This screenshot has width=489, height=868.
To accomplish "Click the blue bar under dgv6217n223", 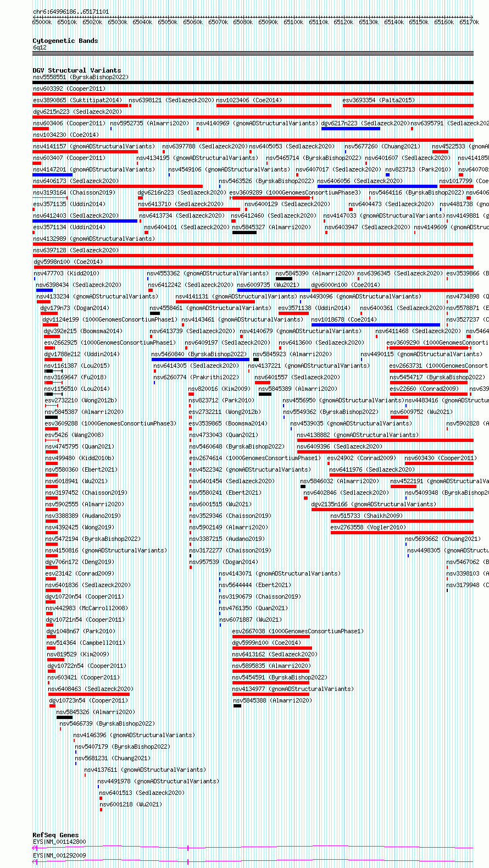I will click(x=351, y=129).
